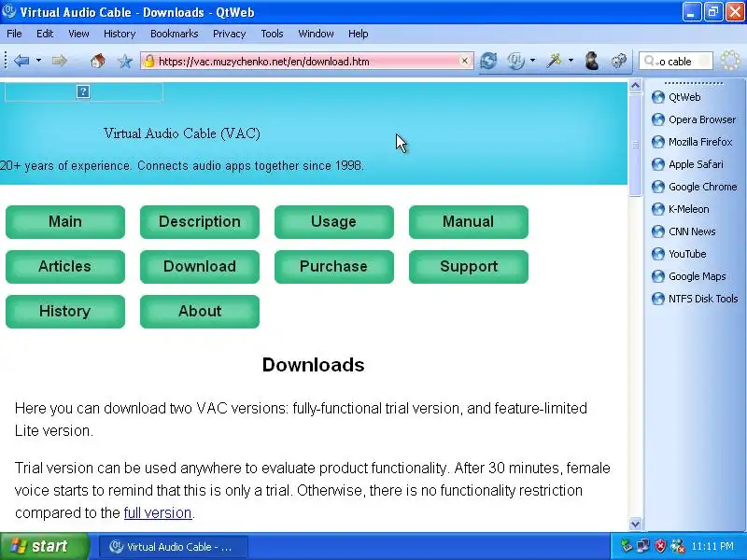Open the Help menu
The height and width of the screenshot is (560, 747).
[x=359, y=34]
